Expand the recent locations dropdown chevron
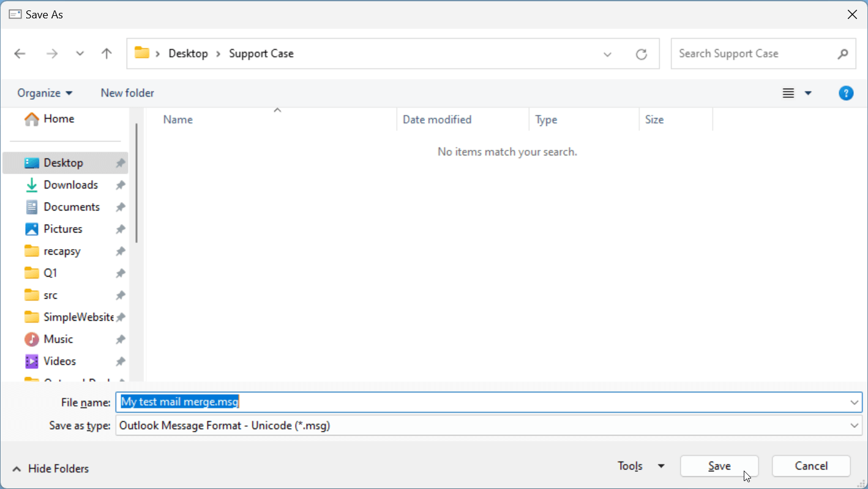Screen dimensions: 868x489 pyautogui.click(x=80, y=54)
